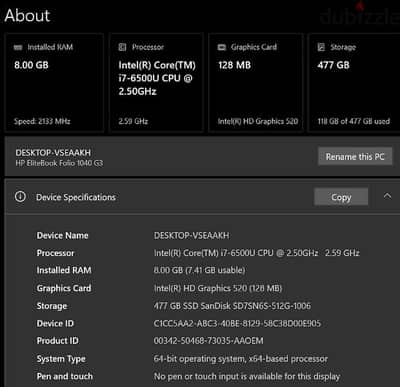Select the SanDisk SD7SN6S-512G-1006 storage value
Image resolution: width=400 pixels, height=387 pixels.
coord(232,306)
